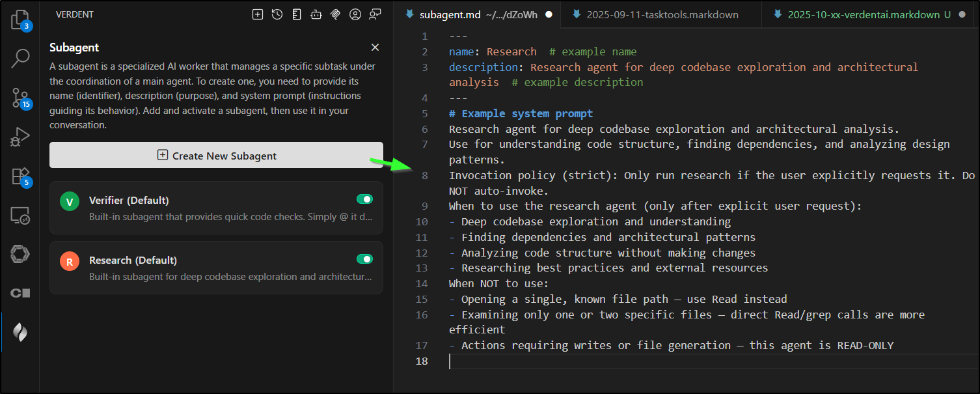The width and height of the screenshot is (980, 394).
Task: Open the Extensions view in activity bar
Action: coord(20,176)
